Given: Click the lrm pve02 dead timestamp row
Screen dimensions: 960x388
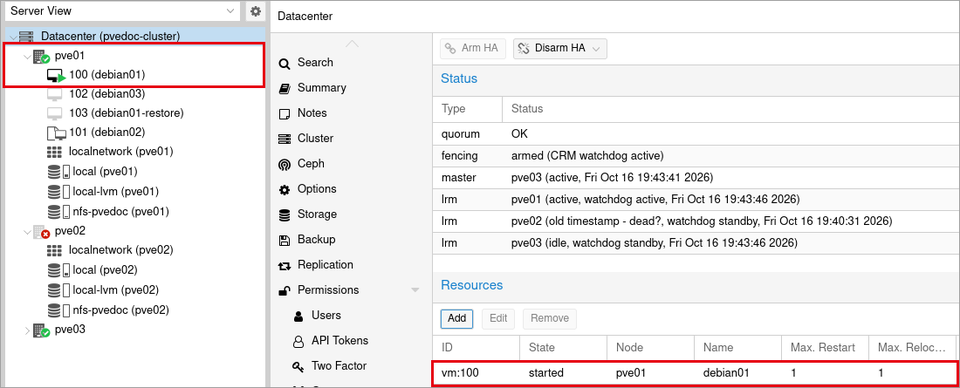Looking at the screenshot, I should (696, 221).
